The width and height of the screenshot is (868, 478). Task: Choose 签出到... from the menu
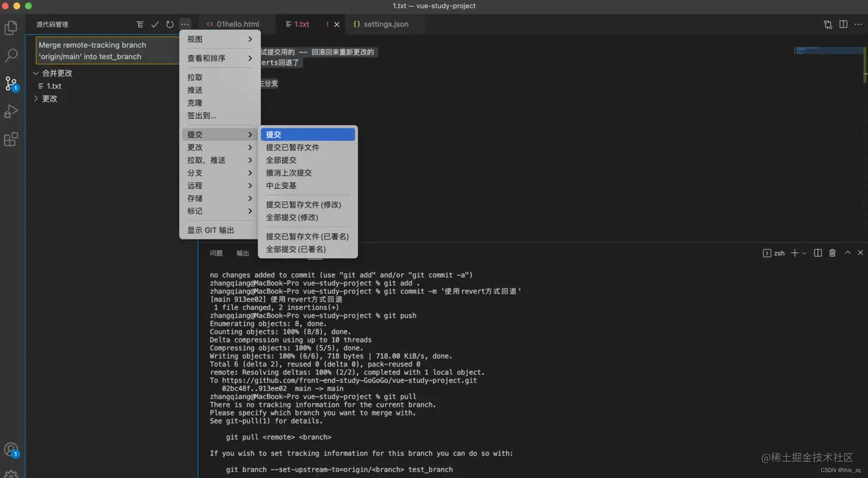click(x=220, y=115)
